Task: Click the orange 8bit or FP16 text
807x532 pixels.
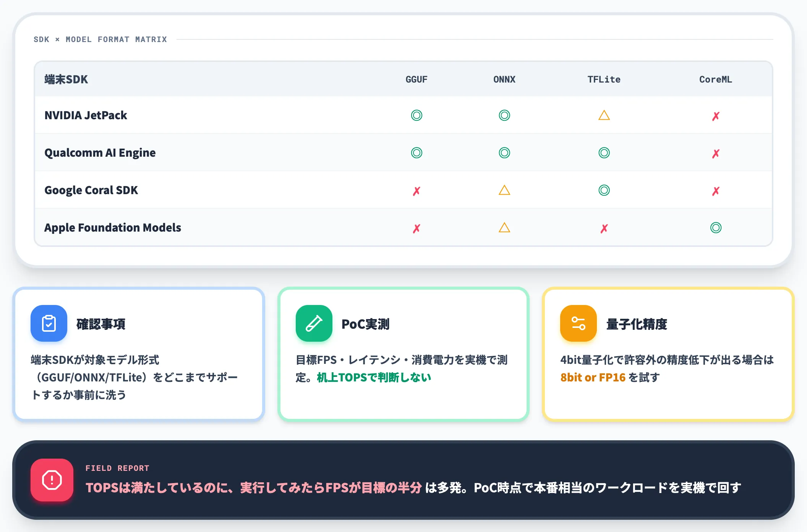Action: pos(593,378)
